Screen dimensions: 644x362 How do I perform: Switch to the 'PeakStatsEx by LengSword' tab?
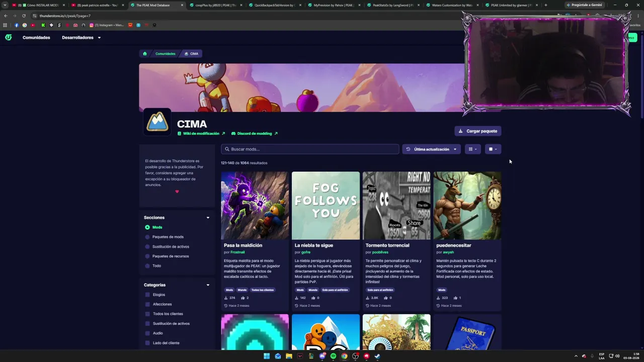[393, 5]
